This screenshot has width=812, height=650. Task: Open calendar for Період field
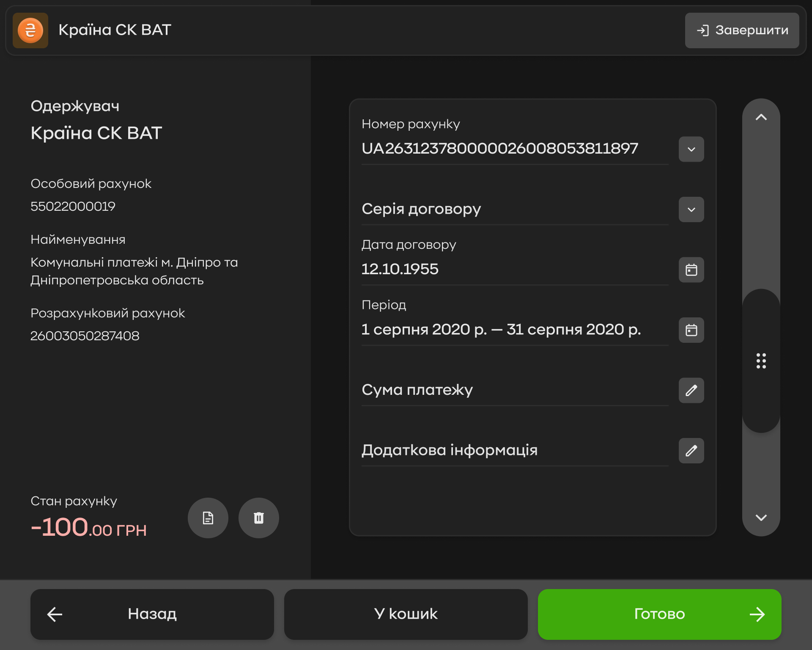[x=691, y=330]
